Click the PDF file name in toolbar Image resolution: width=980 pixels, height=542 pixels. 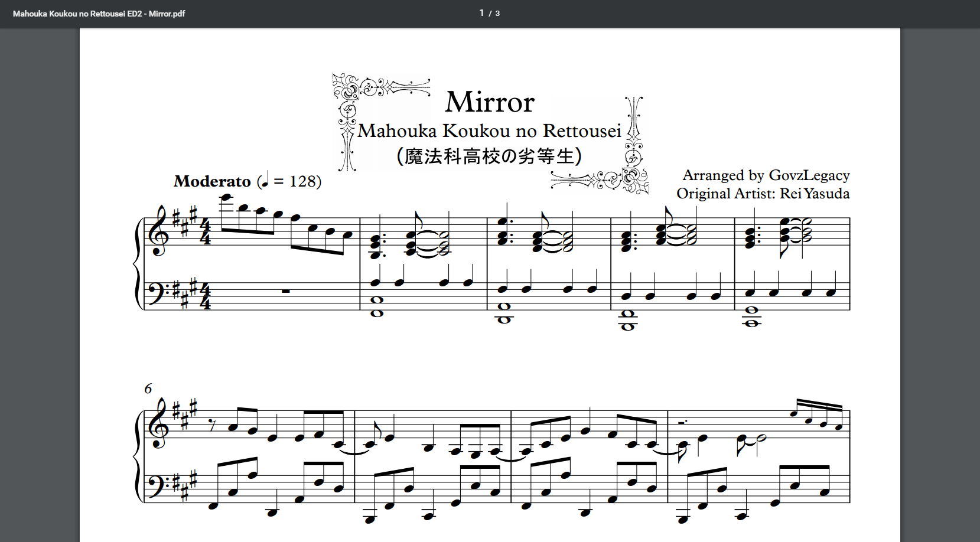(x=99, y=14)
